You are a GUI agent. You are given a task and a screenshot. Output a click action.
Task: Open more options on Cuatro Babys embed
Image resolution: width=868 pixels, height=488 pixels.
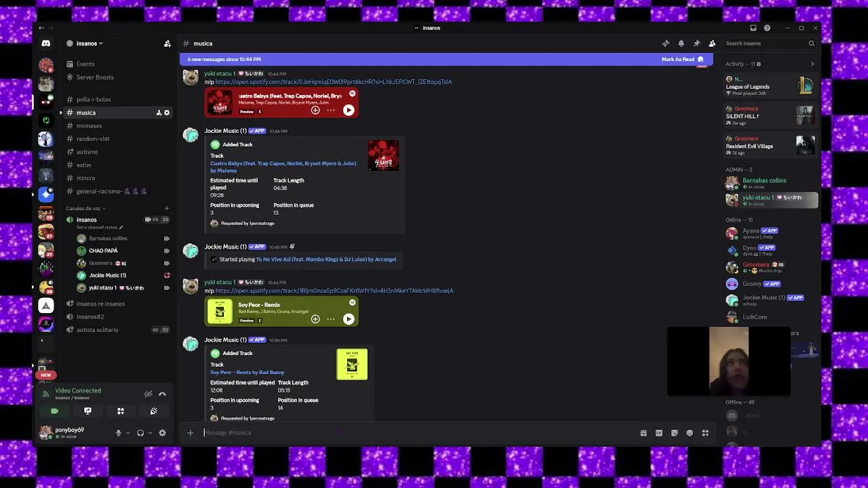331,110
